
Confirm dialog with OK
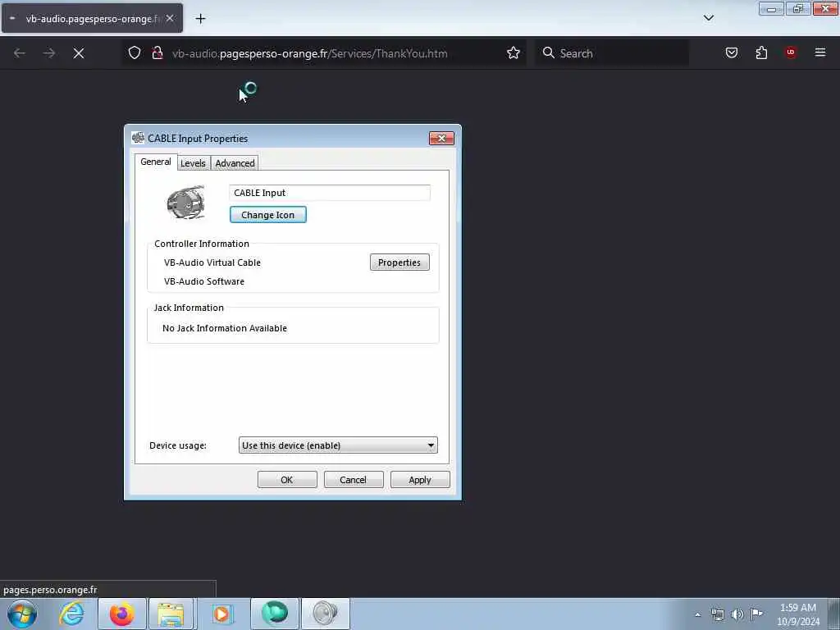(x=287, y=480)
